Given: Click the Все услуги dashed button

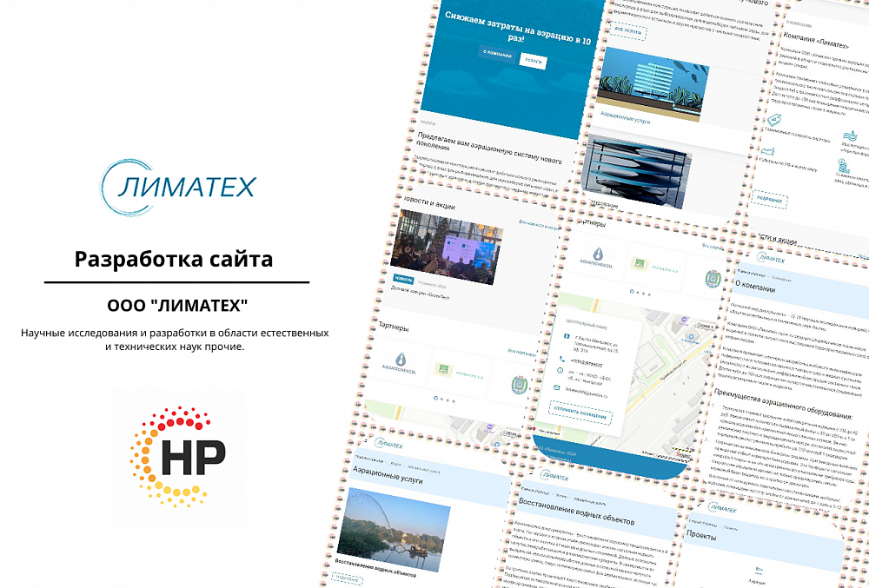Looking at the screenshot, I should (x=628, y=30).
